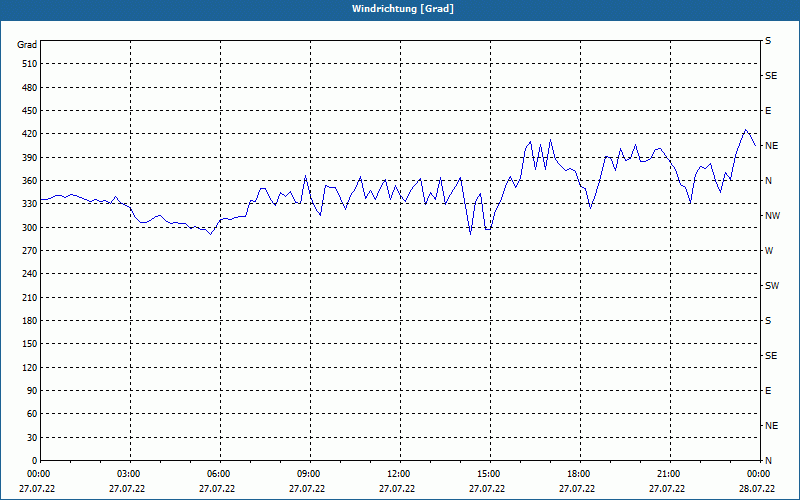
Task: Click the 28.07.22 date label
Action: [x=757, y=489]
